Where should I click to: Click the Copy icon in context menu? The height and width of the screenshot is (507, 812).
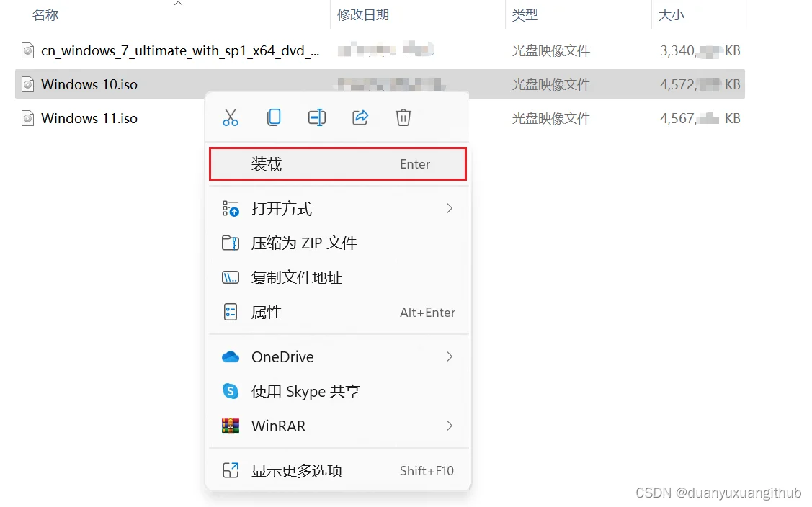click(x=274, y=117)
